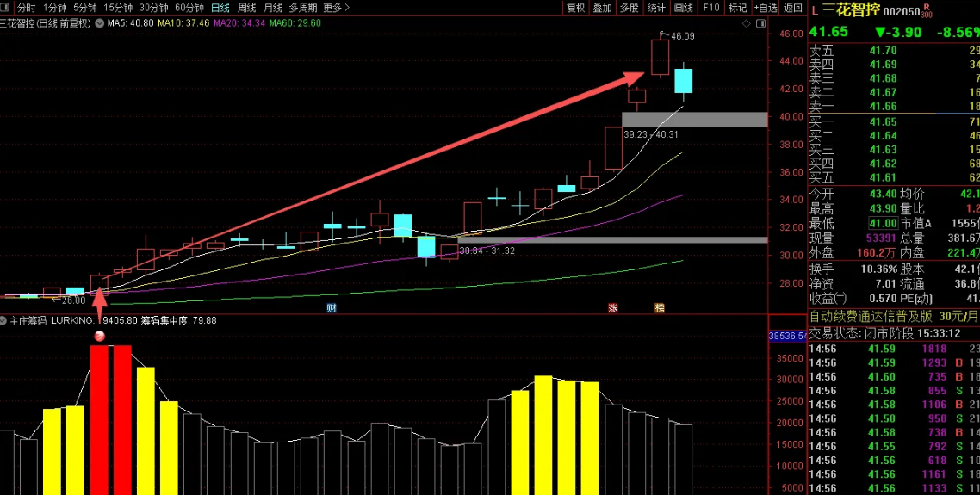
Task: Click the diamond icon above the price axis
Action: pos(747,23)
